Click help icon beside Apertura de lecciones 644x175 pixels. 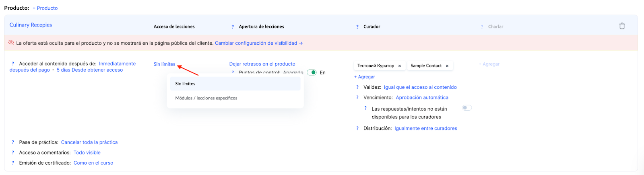coord(233,27)
